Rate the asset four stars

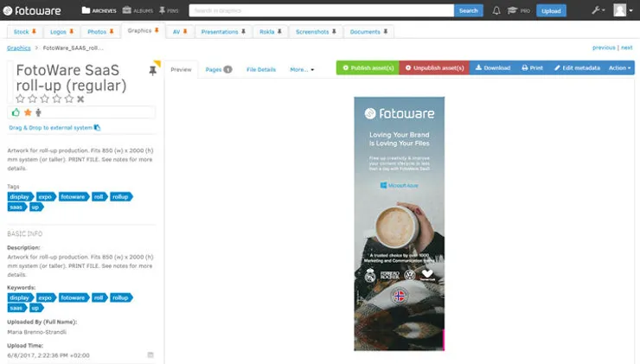pos(57,99)
